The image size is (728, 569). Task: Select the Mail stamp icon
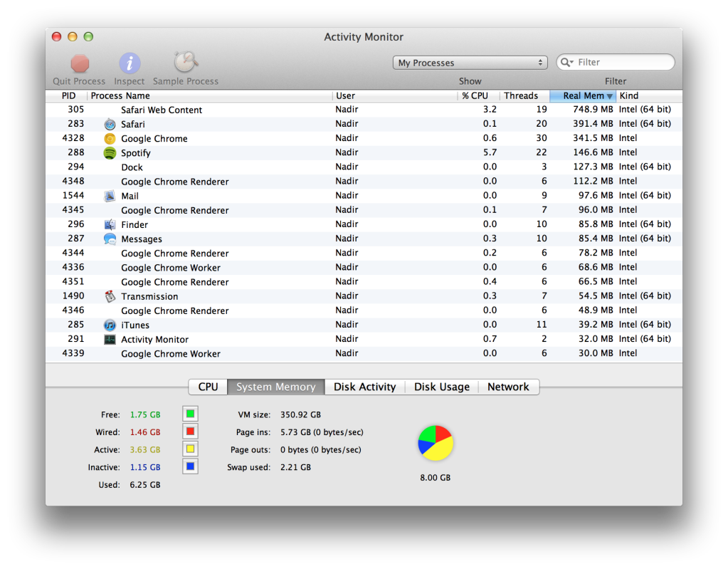pos(110,196)
